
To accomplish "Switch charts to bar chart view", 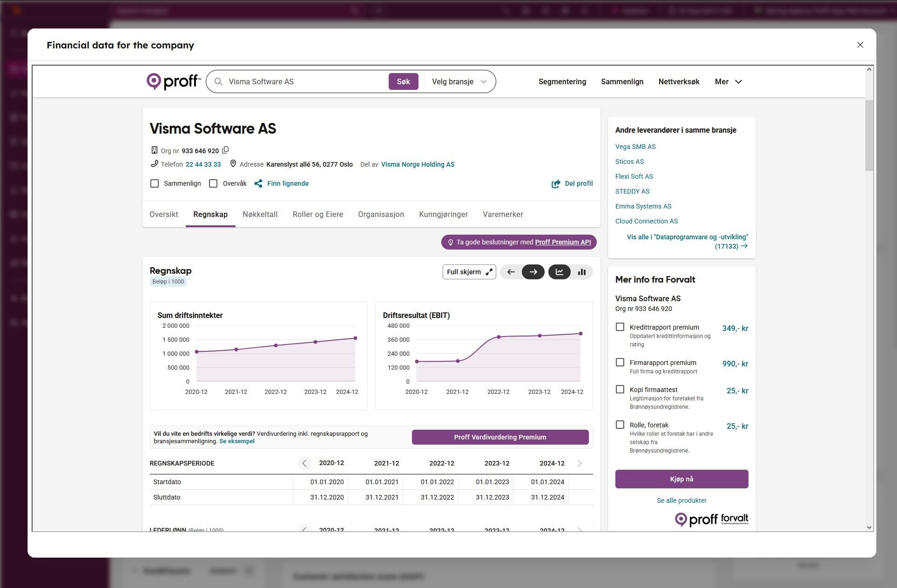I will pos(582,272).
